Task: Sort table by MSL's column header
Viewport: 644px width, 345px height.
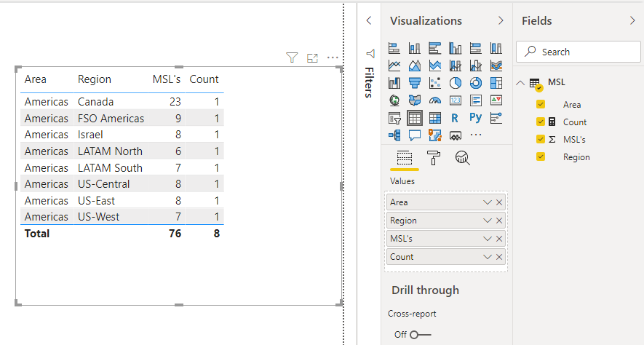Action: pos(167,79)
